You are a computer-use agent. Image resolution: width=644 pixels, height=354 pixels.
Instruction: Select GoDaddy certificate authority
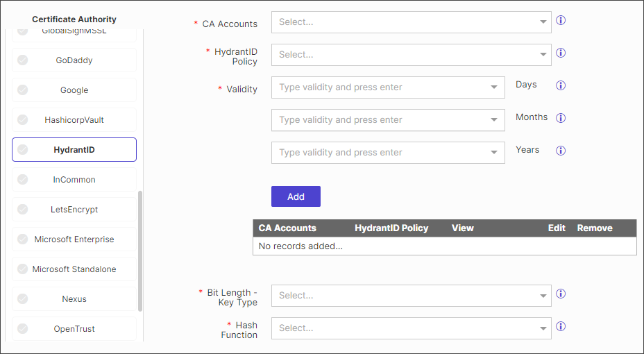tap(74, 60)
